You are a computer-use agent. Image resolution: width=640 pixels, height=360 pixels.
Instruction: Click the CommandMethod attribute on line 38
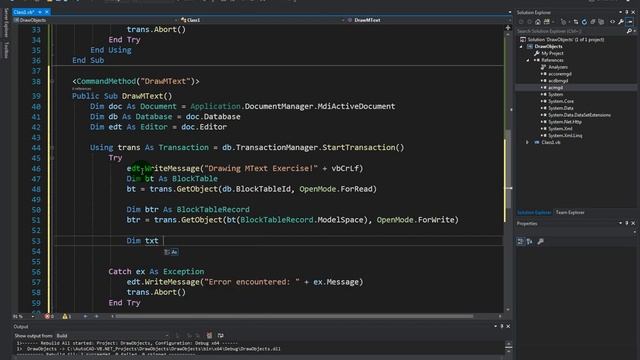pyautogui.click(x=136, y=81)
